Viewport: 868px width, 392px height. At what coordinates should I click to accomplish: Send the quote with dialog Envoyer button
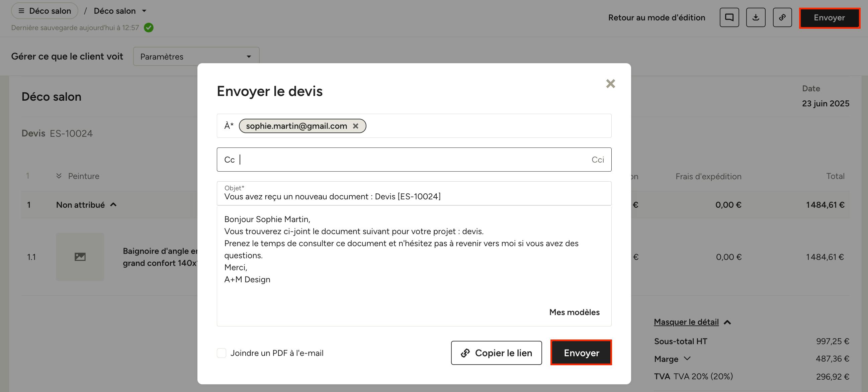581,353
